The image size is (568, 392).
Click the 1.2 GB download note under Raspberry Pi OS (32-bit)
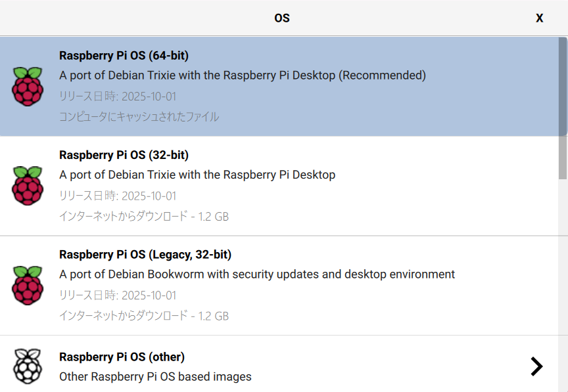(x=144, y=216)
